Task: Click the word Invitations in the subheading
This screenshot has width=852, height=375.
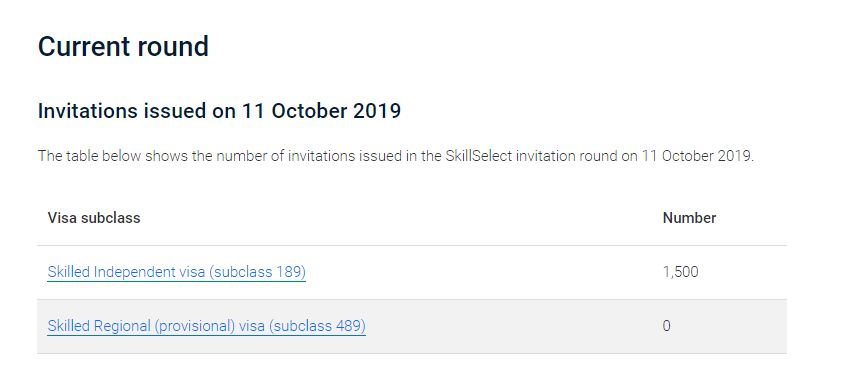Action: [x=87, y=111]
